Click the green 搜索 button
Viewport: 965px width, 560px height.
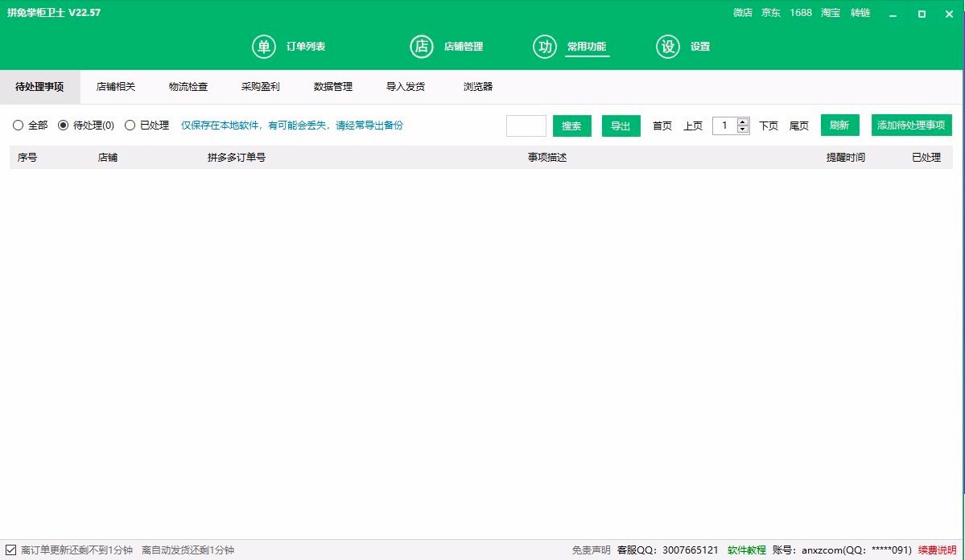click(x=571, y=126)
